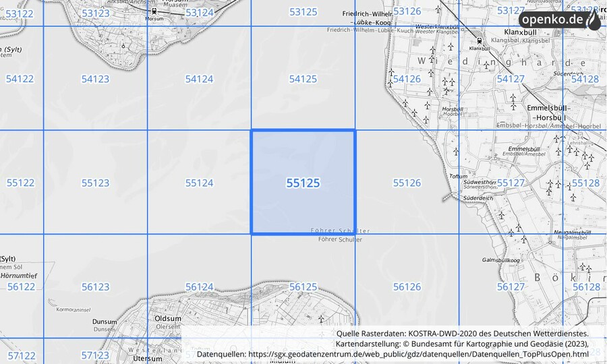Click the Hörnumtief water label
The height and width of the screenshot is (364, 607).
(x=19, y=276)
